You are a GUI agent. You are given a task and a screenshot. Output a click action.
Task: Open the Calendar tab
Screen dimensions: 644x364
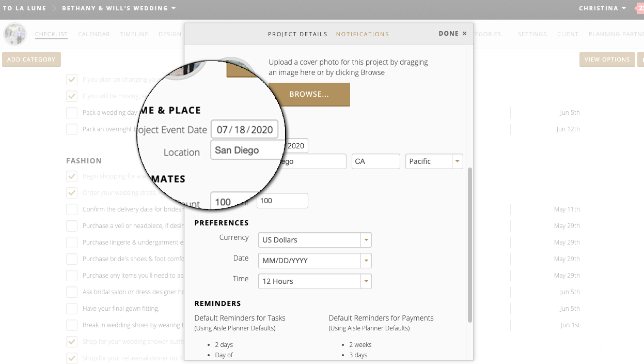(x=93, y=34)
